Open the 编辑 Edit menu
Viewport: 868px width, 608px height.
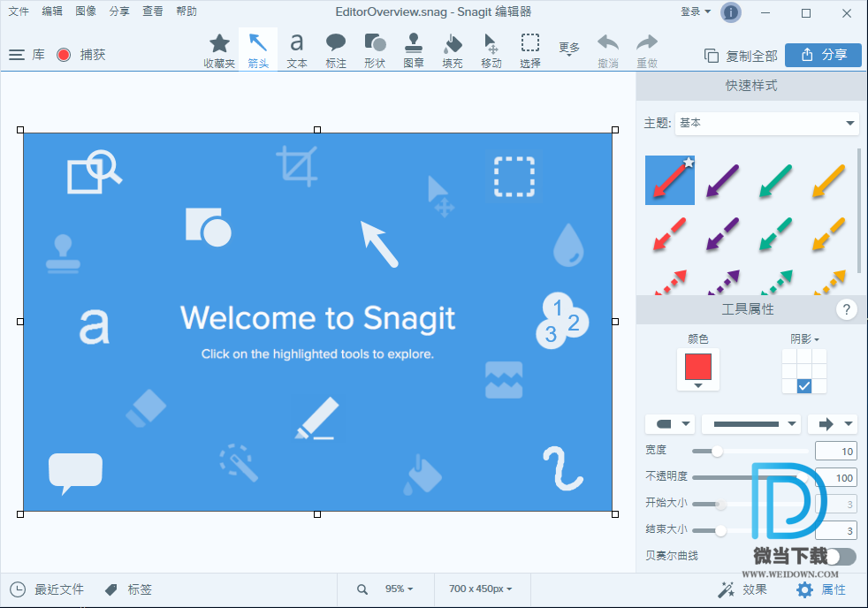pyautogui.click(x=52, y=11)
